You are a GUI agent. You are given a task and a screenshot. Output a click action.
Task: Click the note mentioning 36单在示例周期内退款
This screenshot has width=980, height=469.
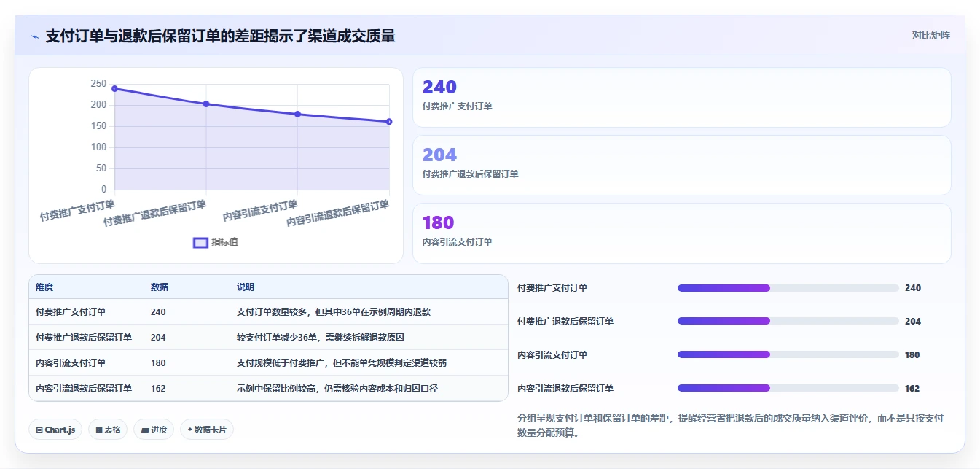[x=334, y=312]
